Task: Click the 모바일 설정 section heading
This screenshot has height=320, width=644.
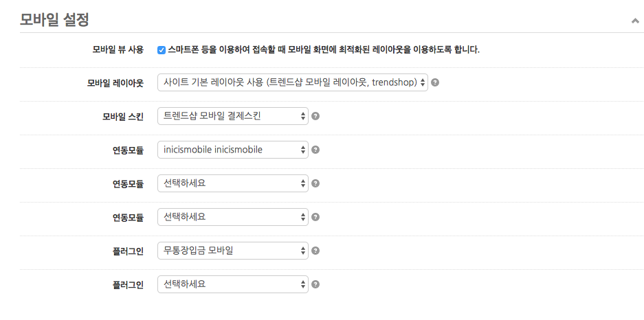Action: point(54,20)
